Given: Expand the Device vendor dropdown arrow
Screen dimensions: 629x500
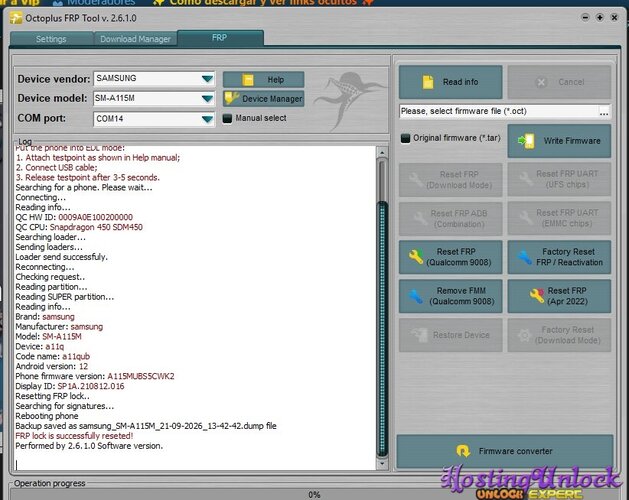Looking at the screenshot, I should pos(207,79).
